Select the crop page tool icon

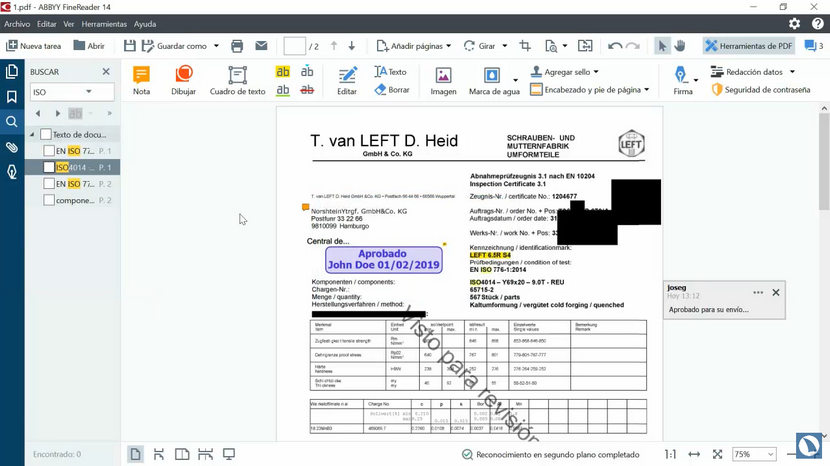click(x=525, y=46)
